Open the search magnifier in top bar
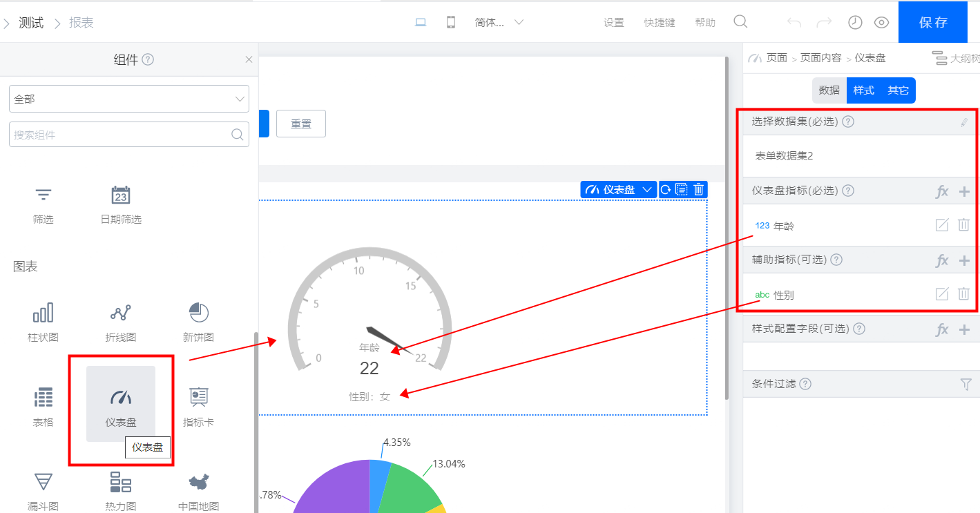The width and height of the screenshot is (980, 513). point(740,22)
